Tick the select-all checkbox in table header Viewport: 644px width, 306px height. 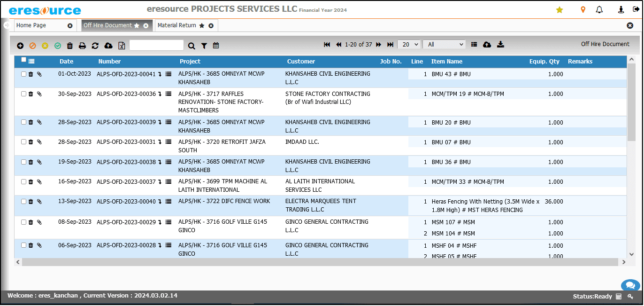point(24,60)
